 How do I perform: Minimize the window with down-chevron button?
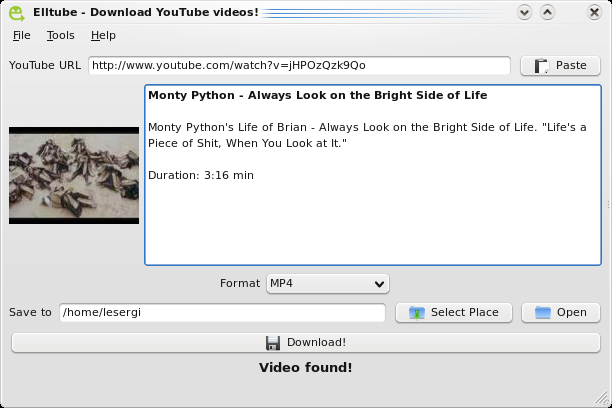tap(525, 12)
